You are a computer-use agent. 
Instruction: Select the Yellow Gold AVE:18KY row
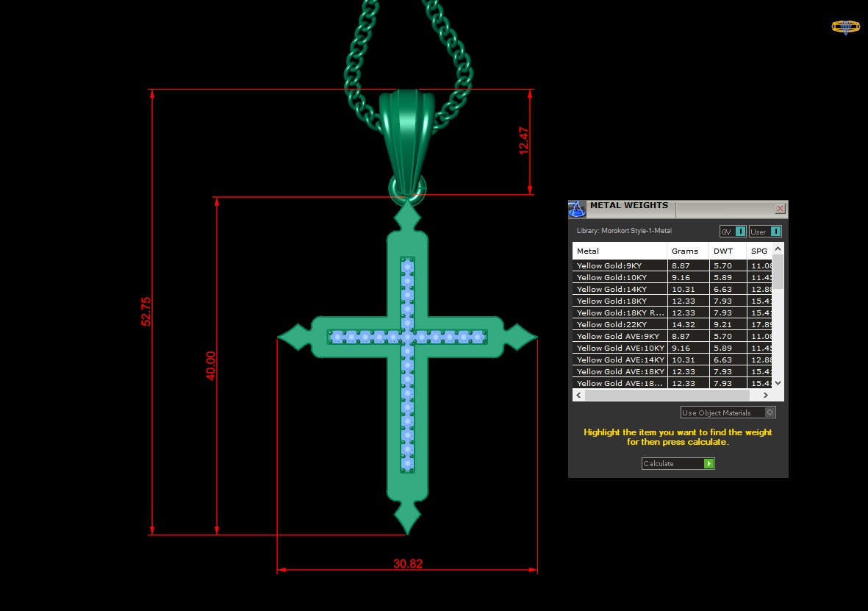[672, 371]
